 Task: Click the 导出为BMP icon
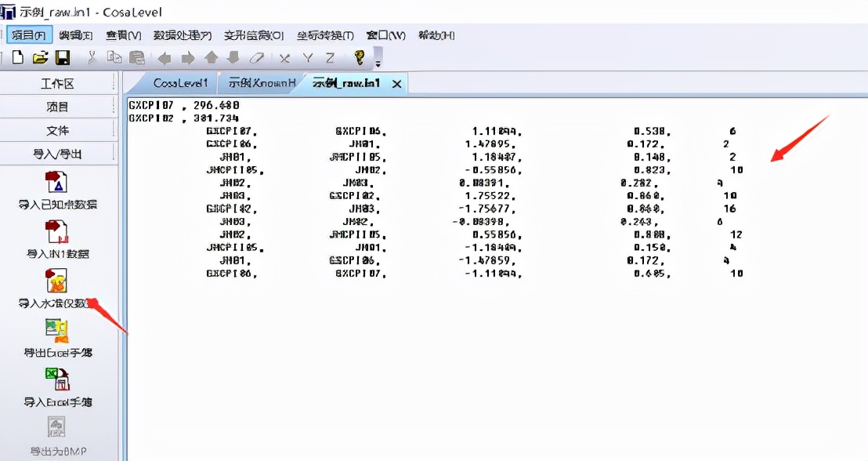pyautogui.click(x=57, y=428)
